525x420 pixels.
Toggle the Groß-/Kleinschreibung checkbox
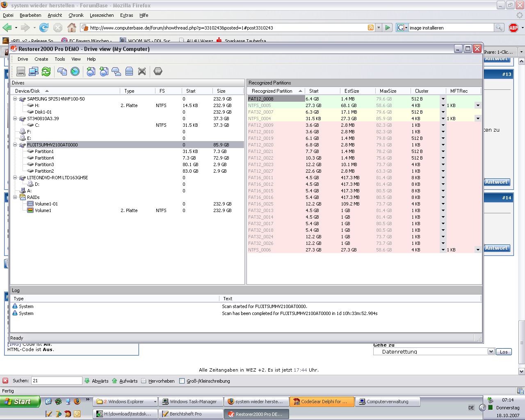click(182, 381)
